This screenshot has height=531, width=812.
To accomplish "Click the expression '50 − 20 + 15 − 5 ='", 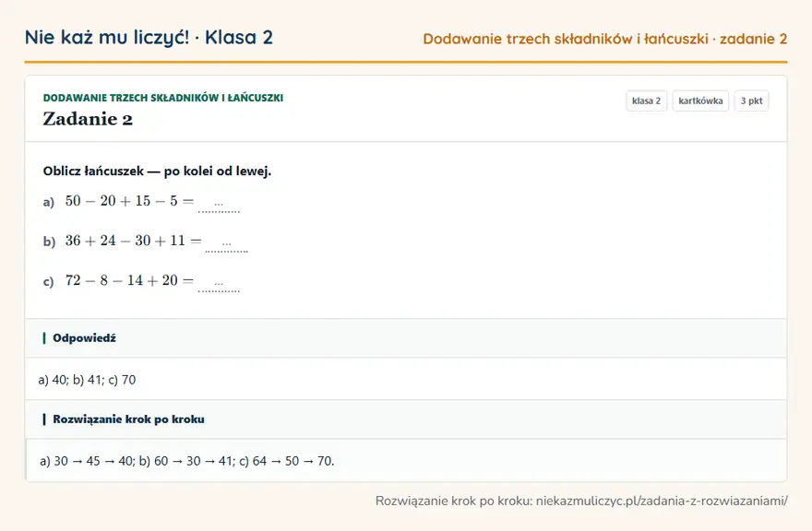I will [x=129, y=201].
